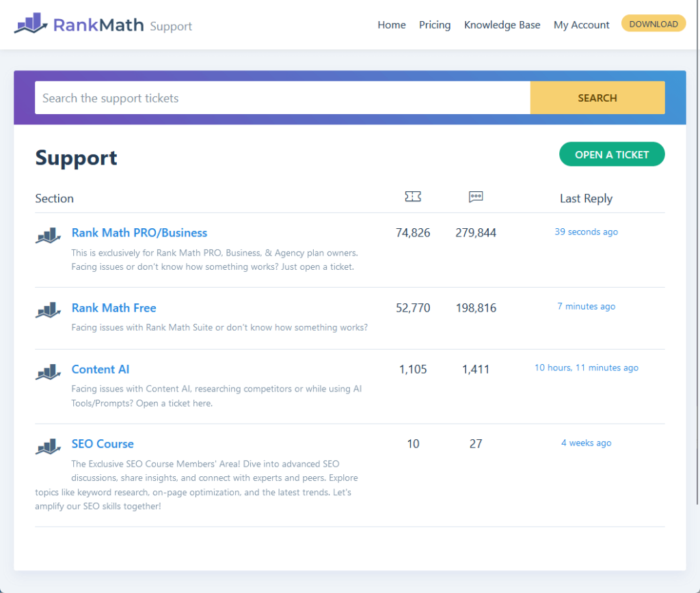
Task: Open the SEO Course section link
Action: pos(103,444)
